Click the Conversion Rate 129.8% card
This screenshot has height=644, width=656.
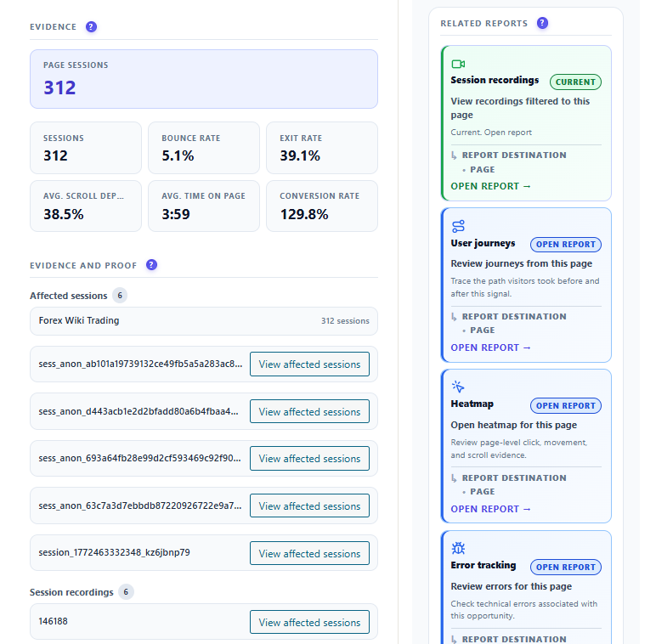322,206
